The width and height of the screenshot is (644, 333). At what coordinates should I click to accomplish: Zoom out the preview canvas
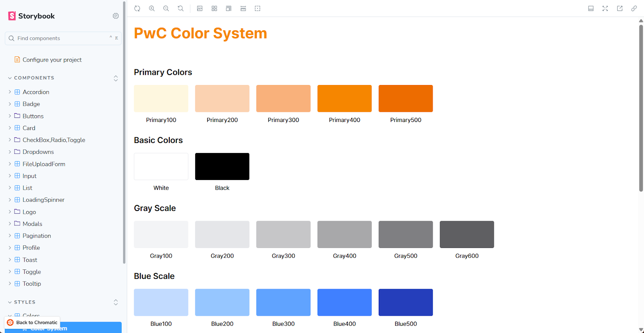point(166,8)
